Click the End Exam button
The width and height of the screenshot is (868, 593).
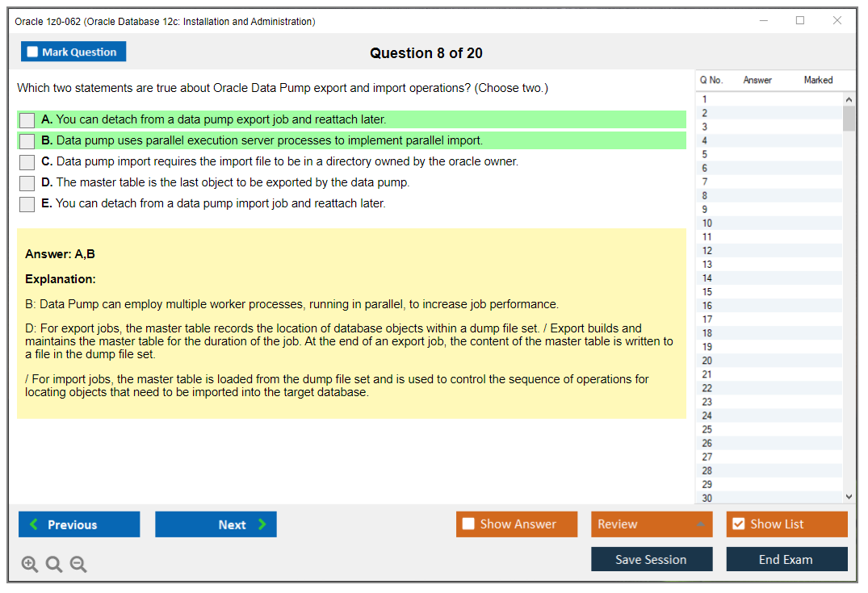click(x=786, y=559)
